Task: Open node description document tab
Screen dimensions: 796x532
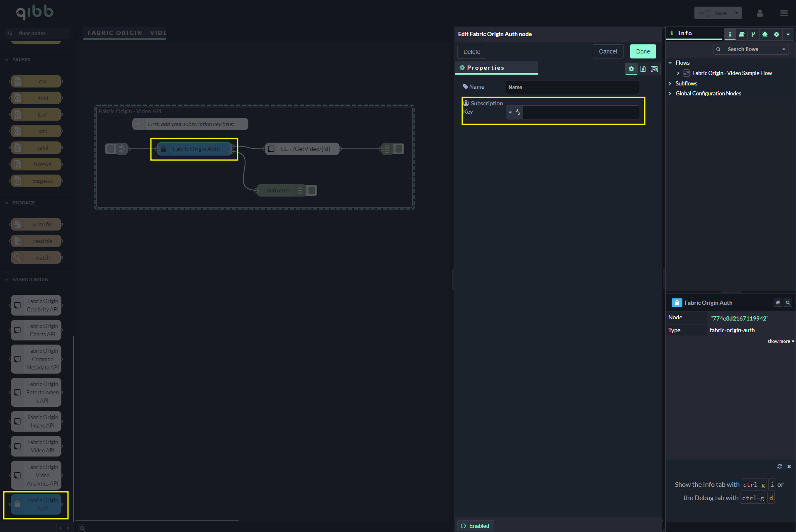Action: 643,69
